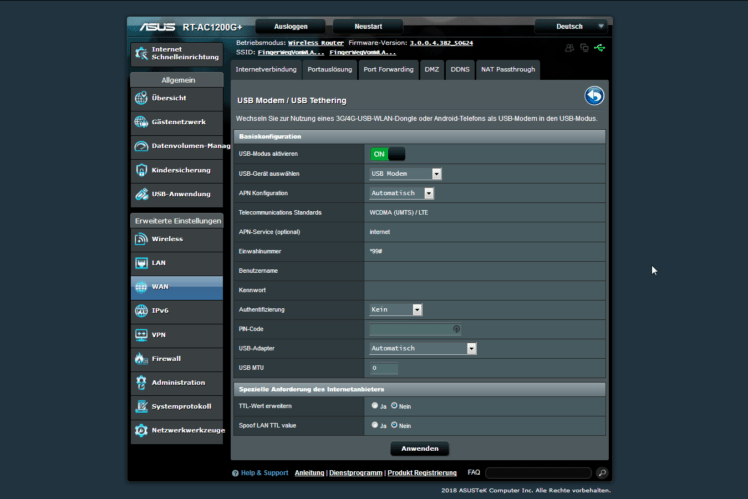Click the Help & Support link

click(x=264, y=473)
